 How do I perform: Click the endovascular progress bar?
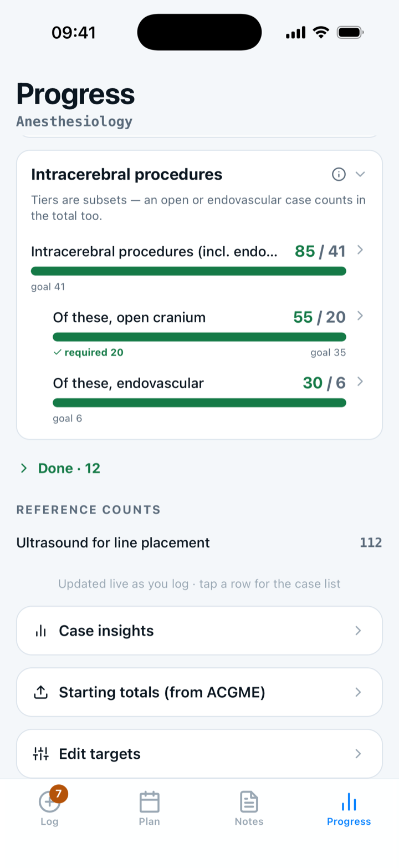click(199, 403)
